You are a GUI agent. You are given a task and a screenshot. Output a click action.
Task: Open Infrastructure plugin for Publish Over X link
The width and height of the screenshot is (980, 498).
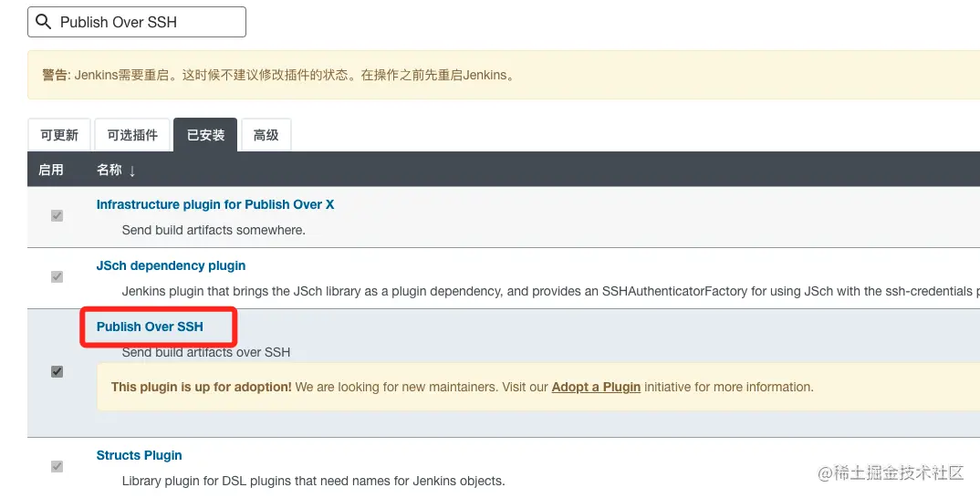[x=215, y=204]
